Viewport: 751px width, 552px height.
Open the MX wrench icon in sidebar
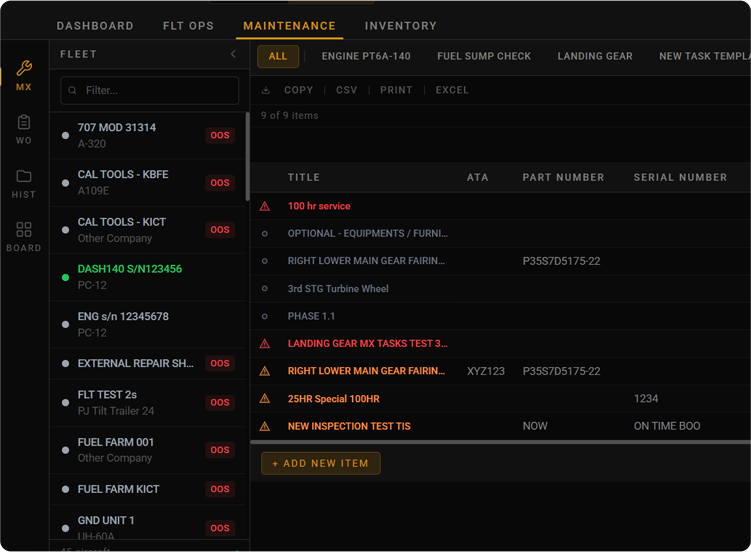point(24,68)
